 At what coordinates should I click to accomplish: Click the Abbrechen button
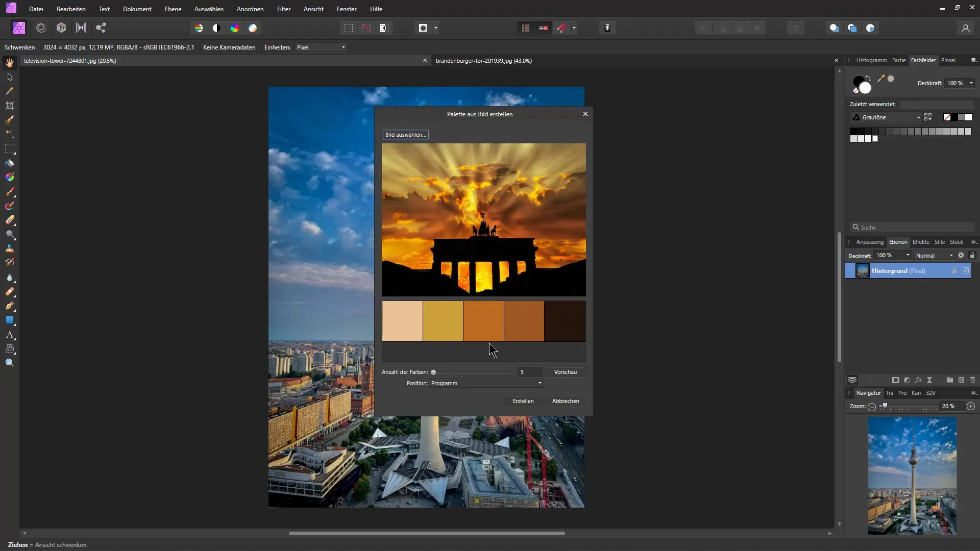(566, 401)
